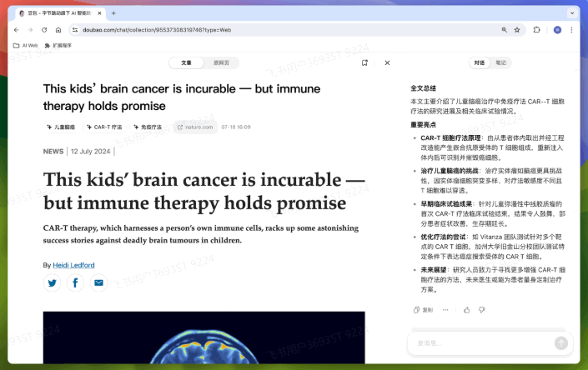The width and height of the screenshot is (588, 370).
Task: Close the article reader panel
Action: click(387, 62)
